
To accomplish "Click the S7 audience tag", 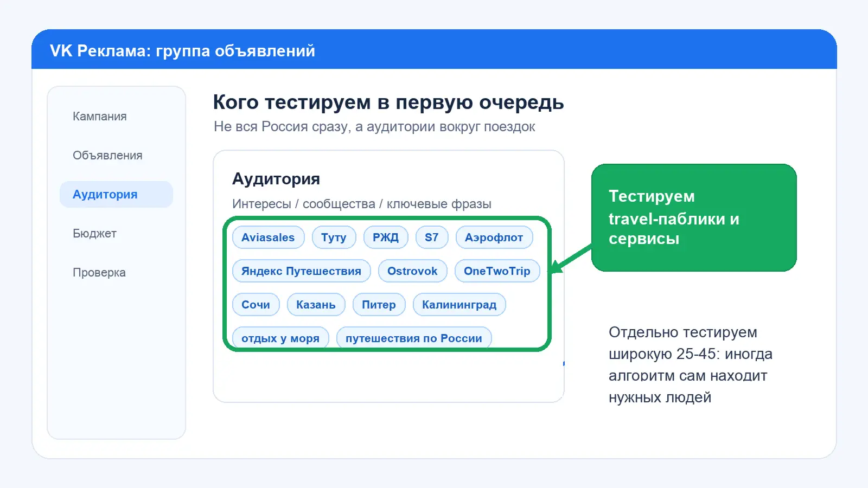I will pyautogui.click(x=432, y=237).
